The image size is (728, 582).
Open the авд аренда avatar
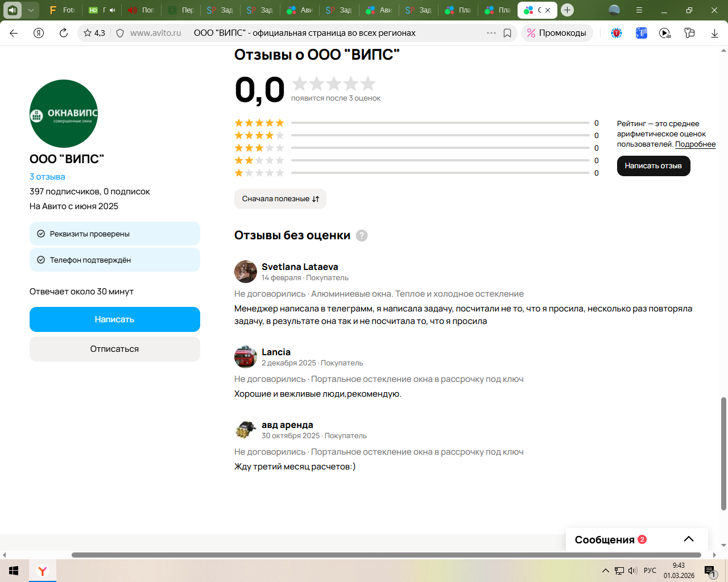pyautogui.click(x=246, y=430)
